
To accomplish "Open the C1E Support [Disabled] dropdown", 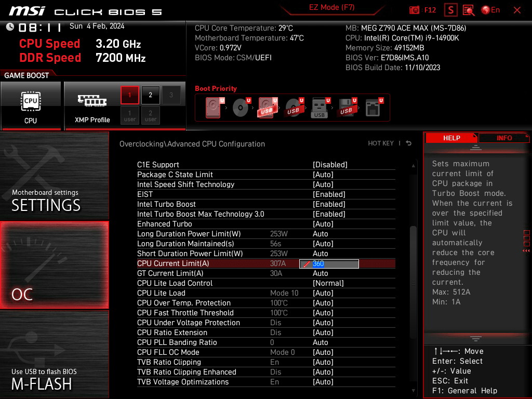I will [330, 165].
